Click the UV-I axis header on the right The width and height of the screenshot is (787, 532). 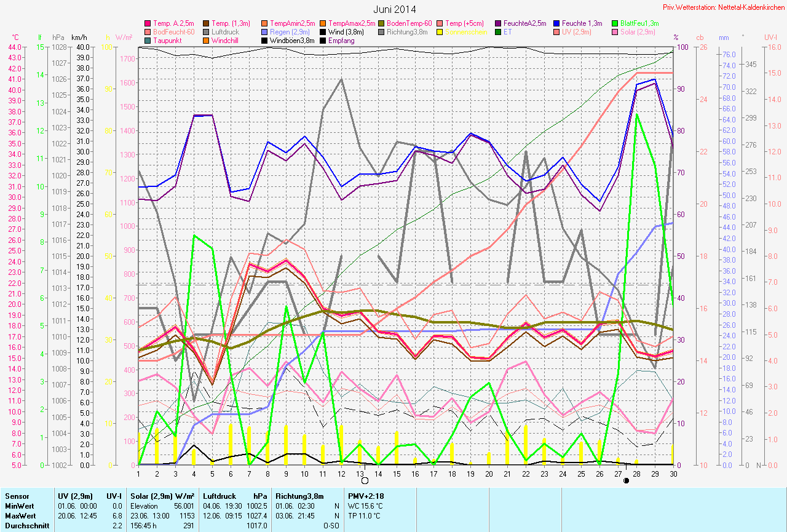[x=771, y=38]
